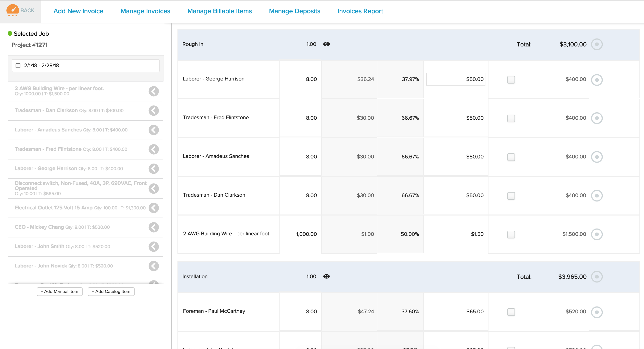Click circle icon in 2 AWG Building Wire row
Viewport: 644px width, 349px height.
tap(597, 234)
